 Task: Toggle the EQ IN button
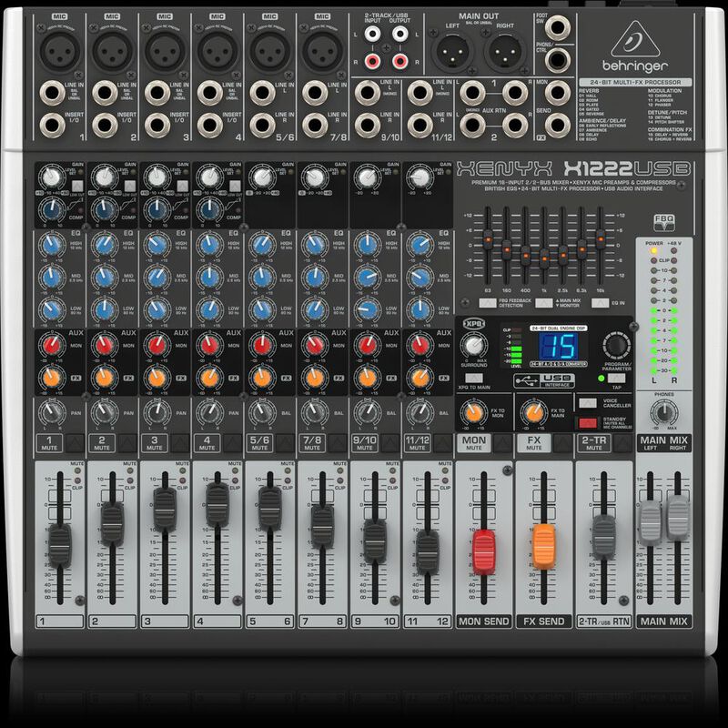click(600, 303)
